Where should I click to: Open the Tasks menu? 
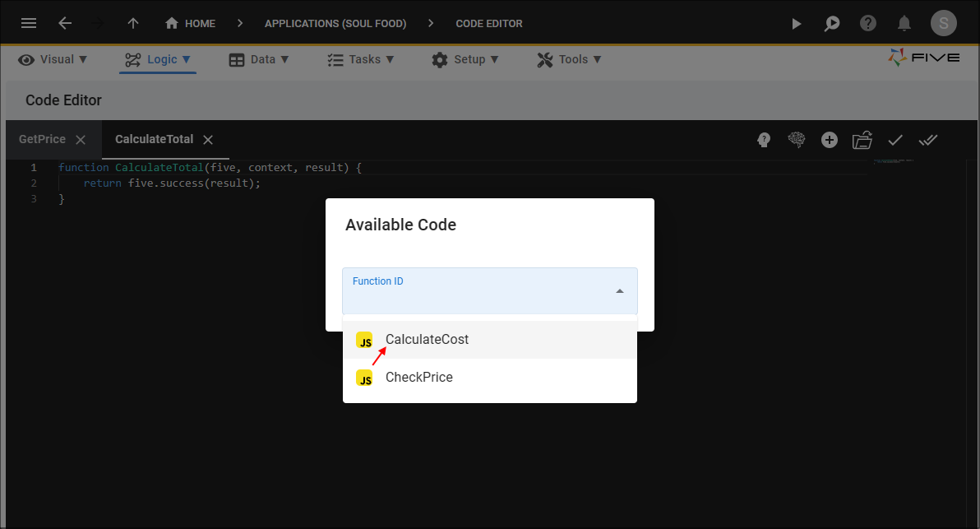361,59
